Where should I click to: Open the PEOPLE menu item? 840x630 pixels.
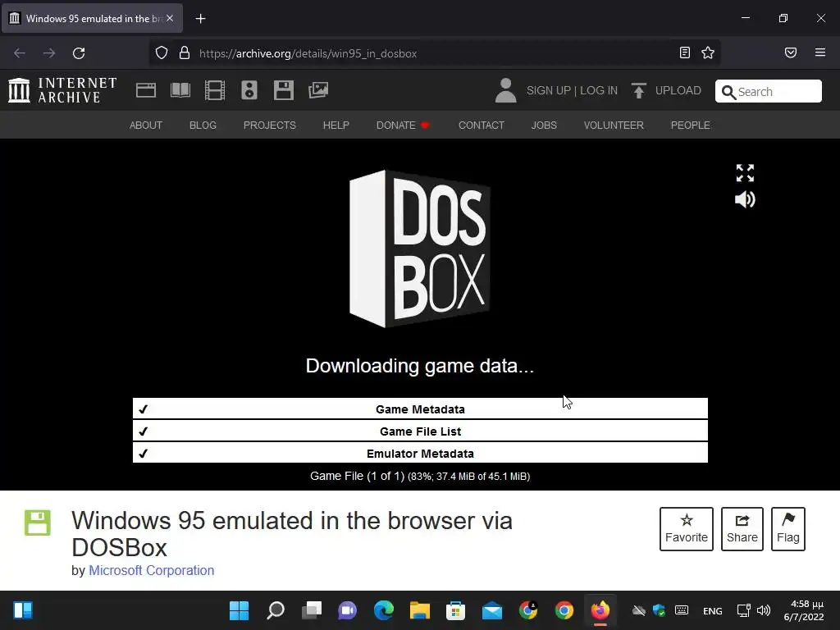coord(691,126)
